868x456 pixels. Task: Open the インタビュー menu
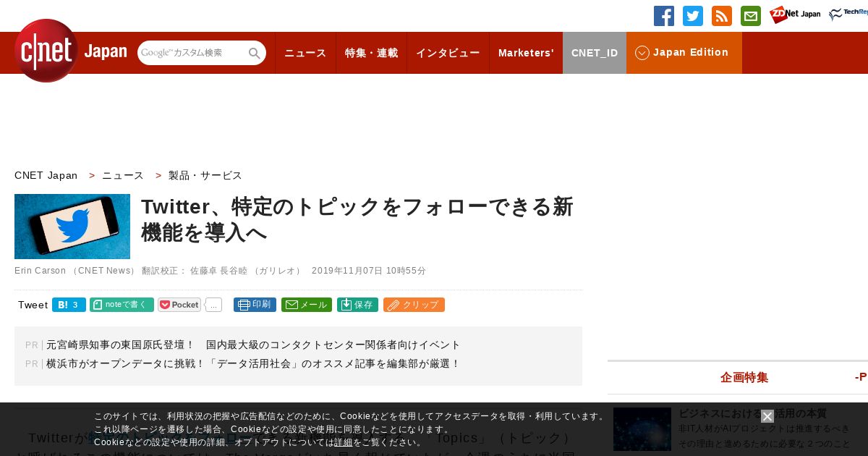(448, 53)
